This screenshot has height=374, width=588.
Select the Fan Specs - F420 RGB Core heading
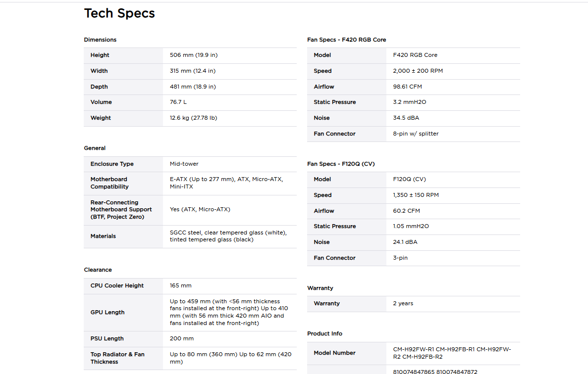(x=346, y=40)
